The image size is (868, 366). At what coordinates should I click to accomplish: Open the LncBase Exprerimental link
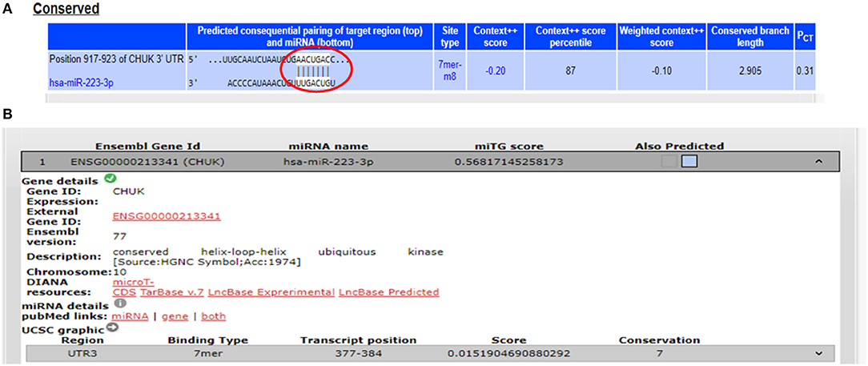[x=271, y=292]
